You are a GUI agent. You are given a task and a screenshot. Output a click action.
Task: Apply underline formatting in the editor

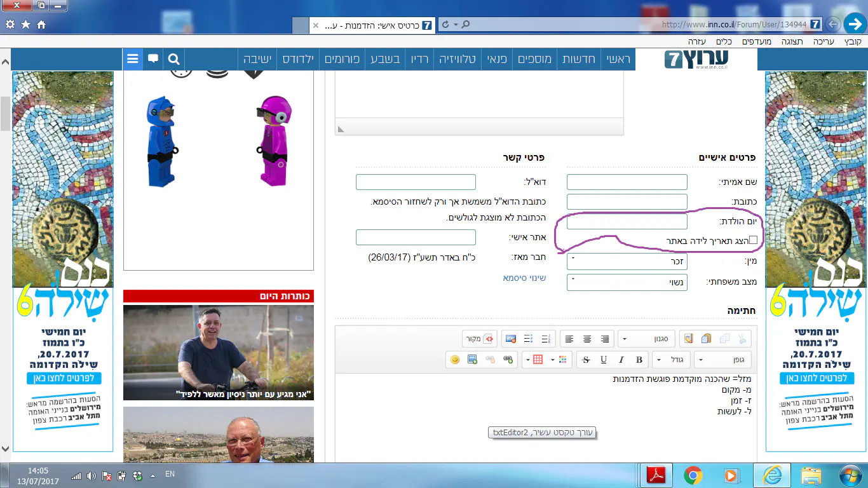tap(604, 360)
